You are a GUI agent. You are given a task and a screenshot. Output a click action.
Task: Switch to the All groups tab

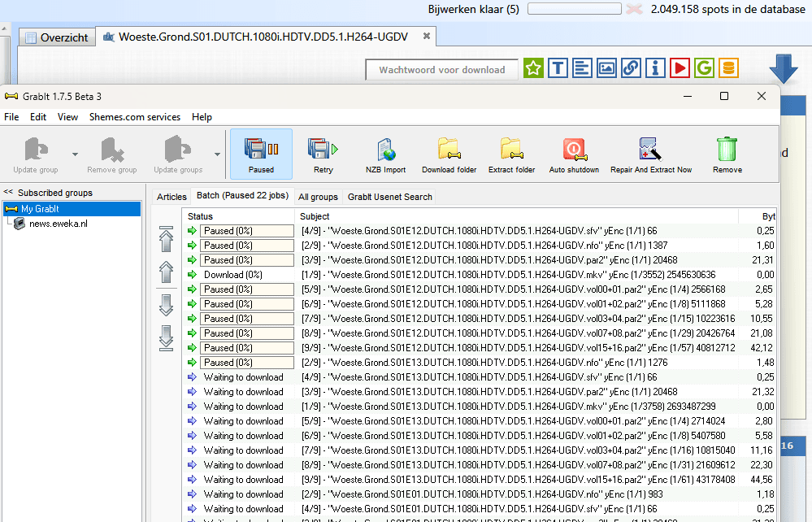(x=318, y=197)
